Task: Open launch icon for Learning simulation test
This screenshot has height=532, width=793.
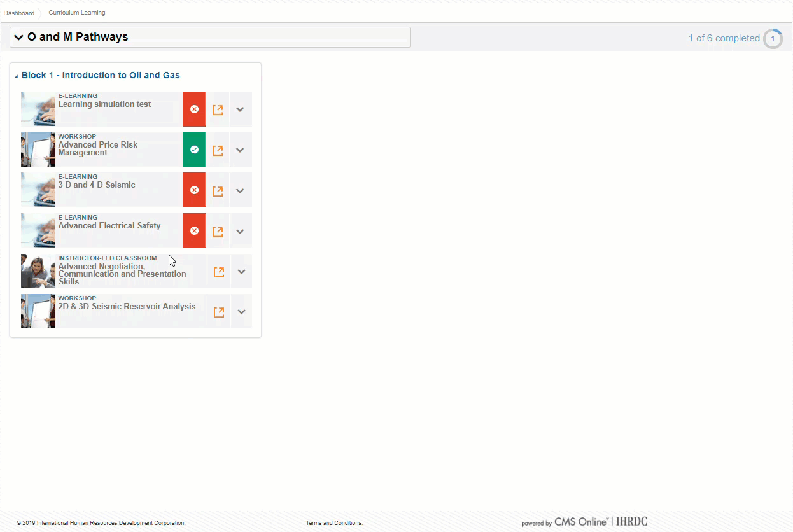Action: (218, 109)
